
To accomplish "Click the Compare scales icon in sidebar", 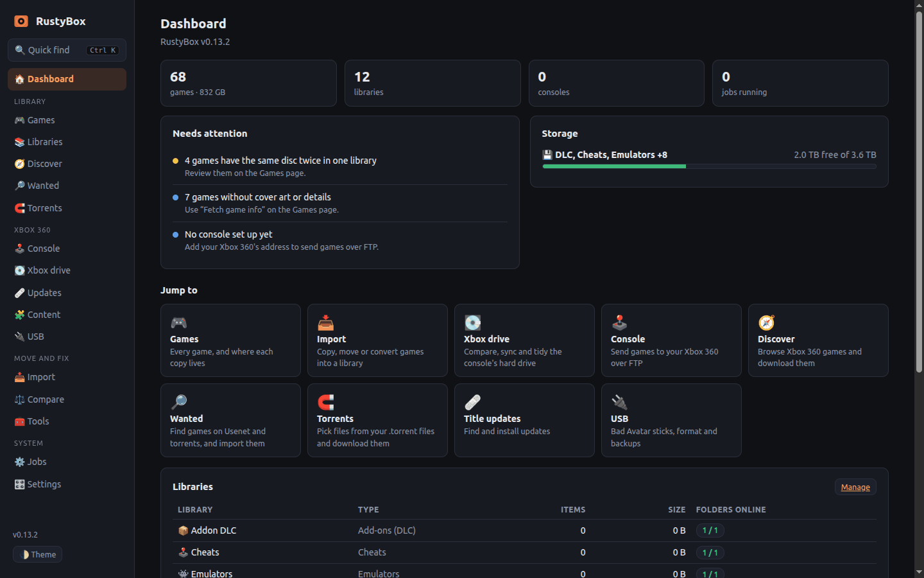I will (20, 399).
